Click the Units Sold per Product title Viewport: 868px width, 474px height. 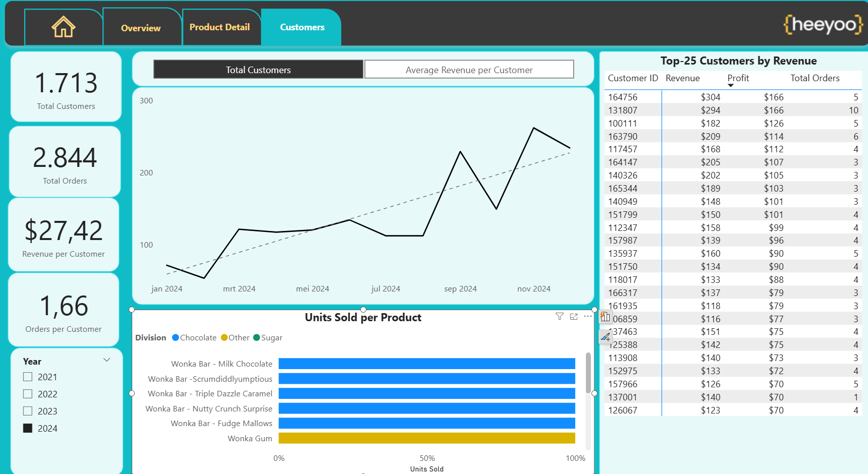[363, 317]
